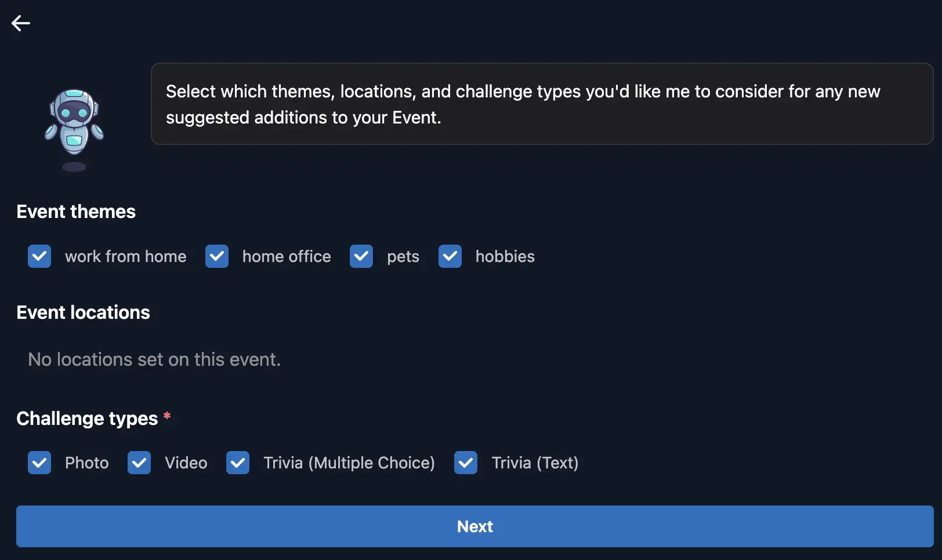The width and height of the screenshot is (942, 560).
Task: Click the 'No locations set' message
Action: pyautogui.click(x=153, y=359)
